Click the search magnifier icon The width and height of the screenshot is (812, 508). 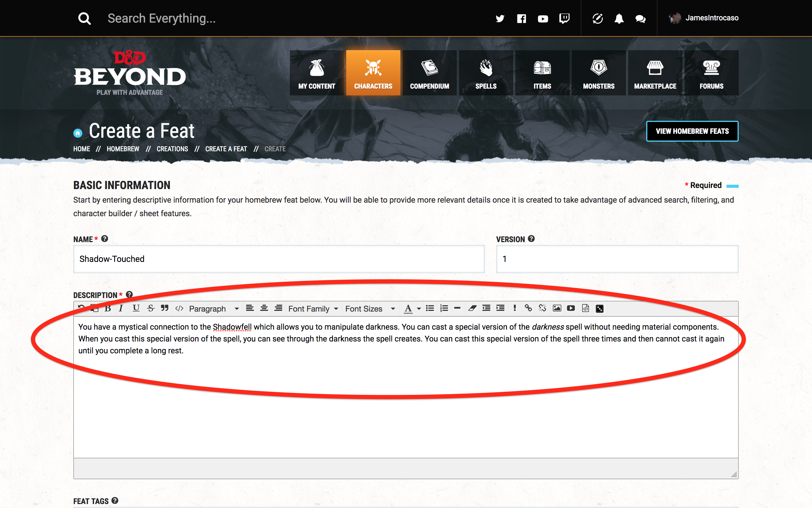click(85, 18)
